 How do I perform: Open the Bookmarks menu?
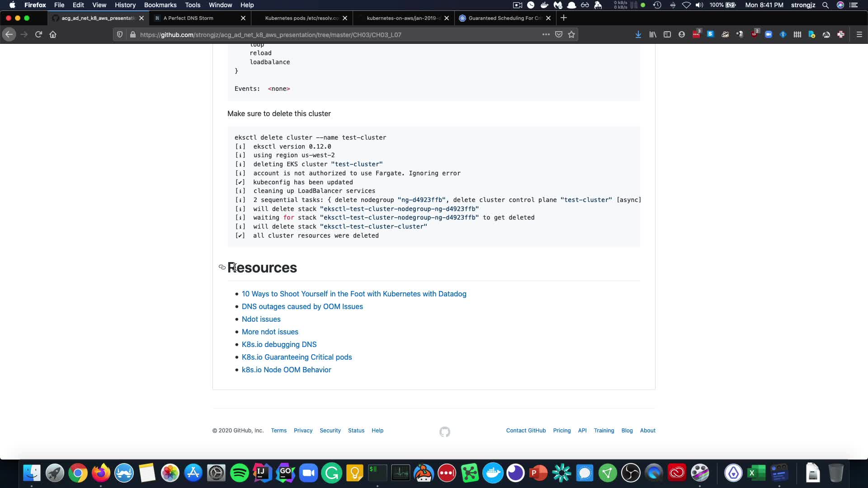pos(160,5)
